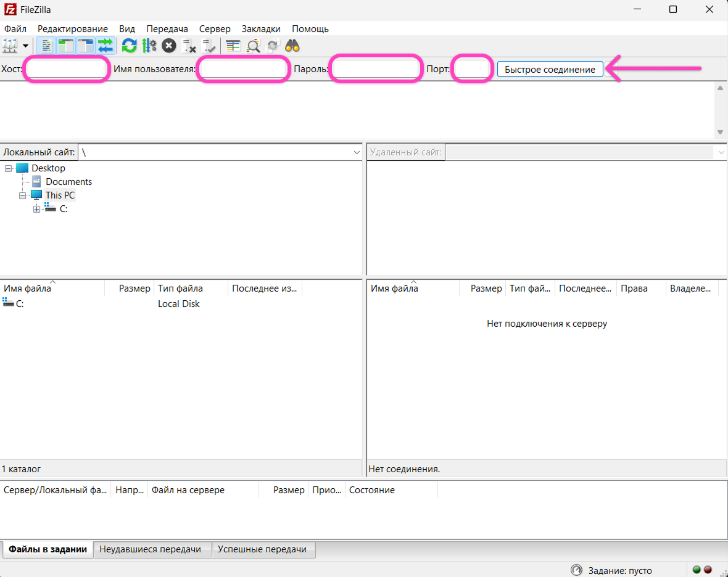Search files with the binoculars icon
Viewport: 728px width, 577px height.
point(292,46)
